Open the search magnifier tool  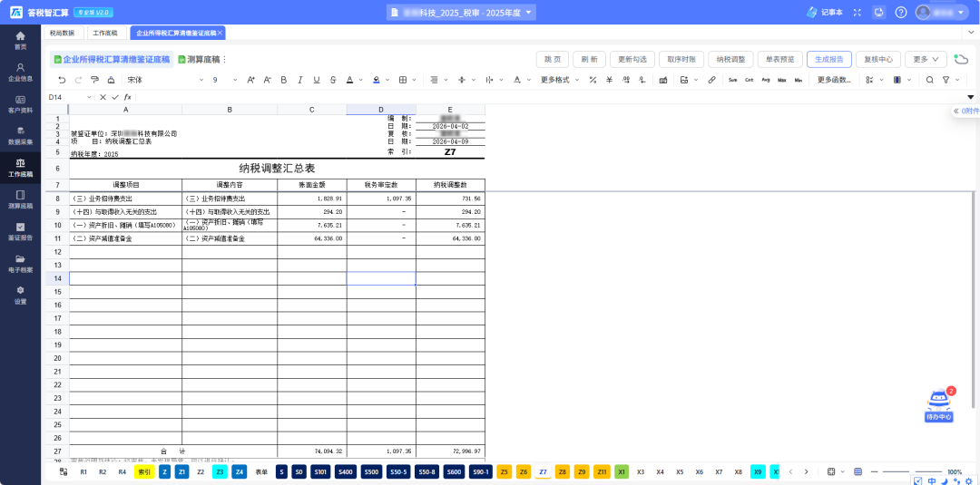pos(929,80)
